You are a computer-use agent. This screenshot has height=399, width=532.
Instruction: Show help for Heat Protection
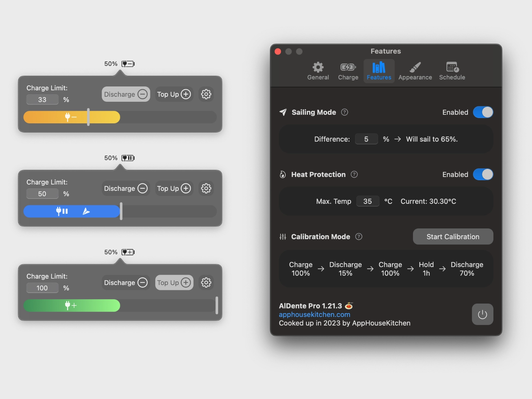(x=354, y=175)
